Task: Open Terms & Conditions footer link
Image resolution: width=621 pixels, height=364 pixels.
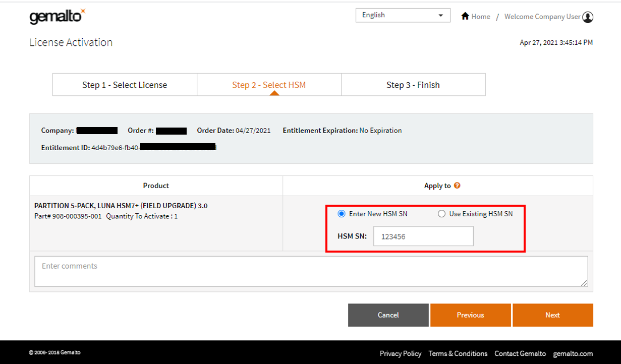Action: pos(458,353)
